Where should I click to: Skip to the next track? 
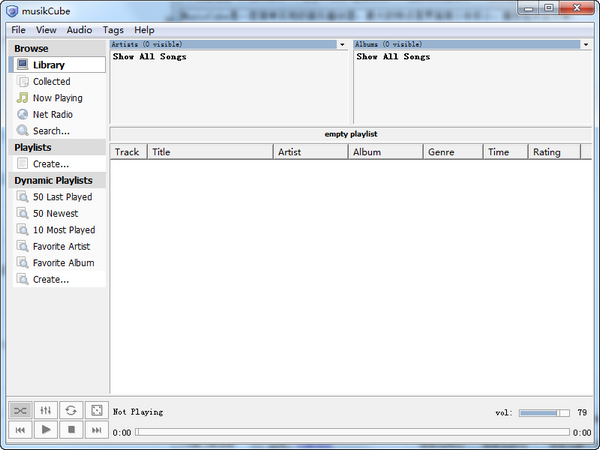[96, 430]
